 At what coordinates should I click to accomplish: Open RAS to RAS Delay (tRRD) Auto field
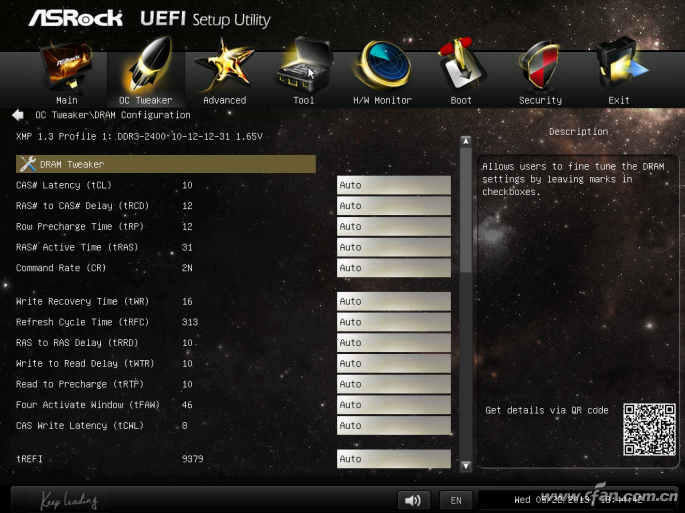pyautogui.click(x=394, y=343)
